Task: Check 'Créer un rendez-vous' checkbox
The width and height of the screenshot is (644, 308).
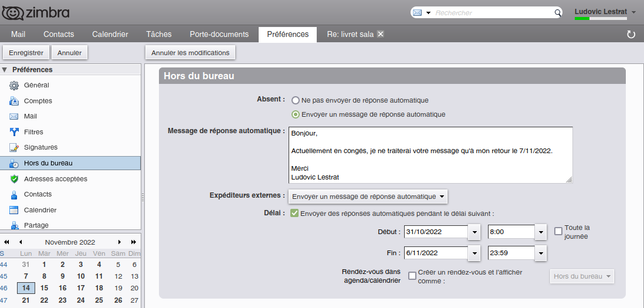Action: 412,276
